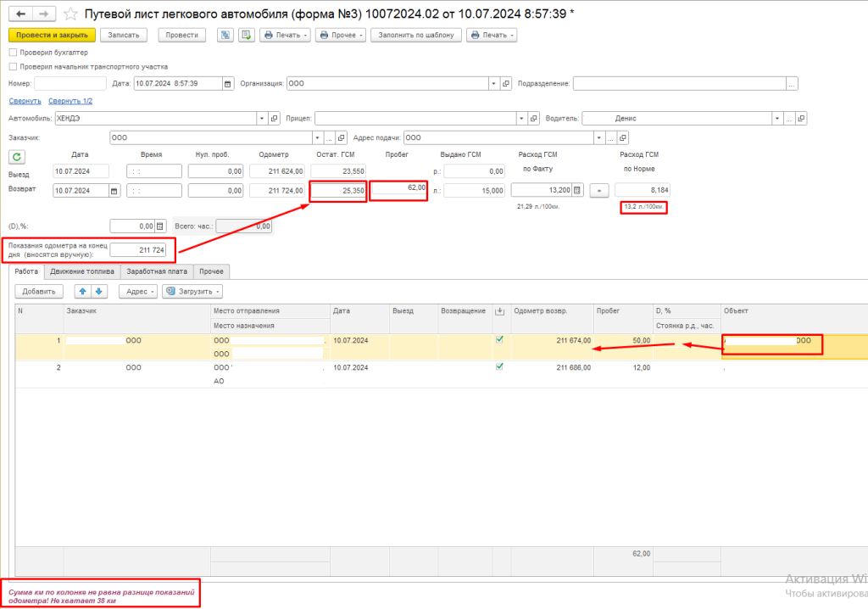Open the Печать menu after Заполнить по шаблону
The width and height of the screenshot is (868, 609).
(x=492, y=35)
